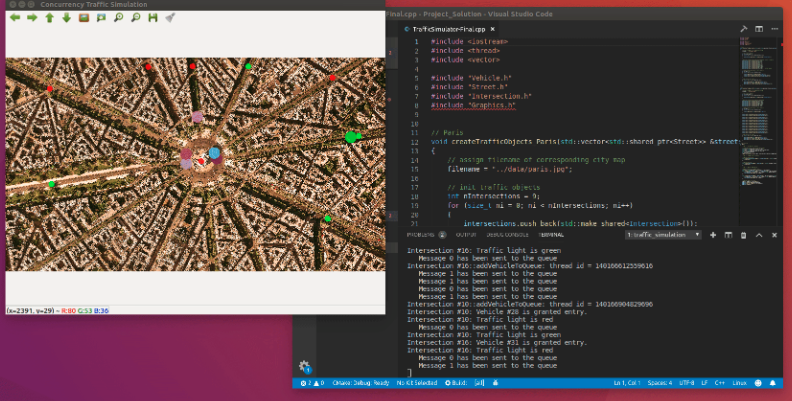Click the green traffic light at left of map
The image size is (792, 401).
pos(52,184)
